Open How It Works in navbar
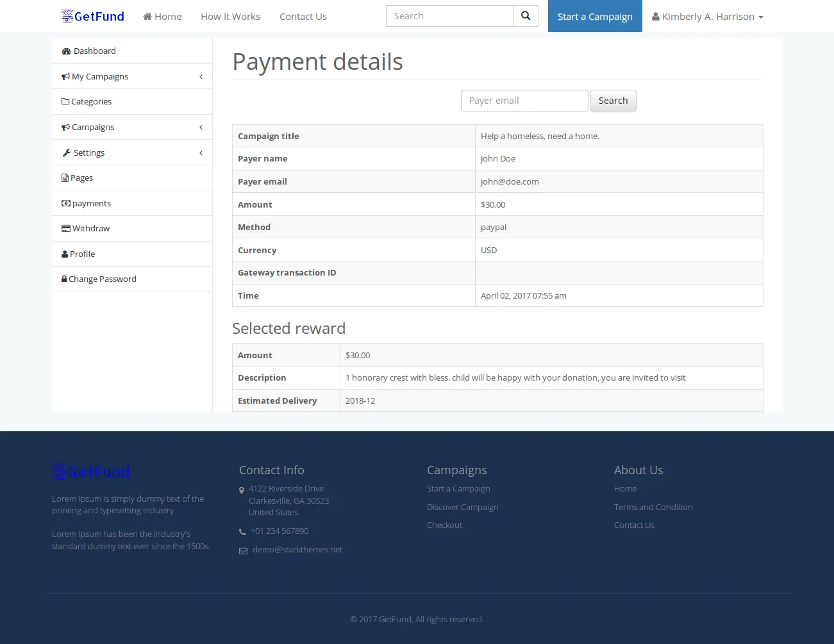 pos(230,17)
